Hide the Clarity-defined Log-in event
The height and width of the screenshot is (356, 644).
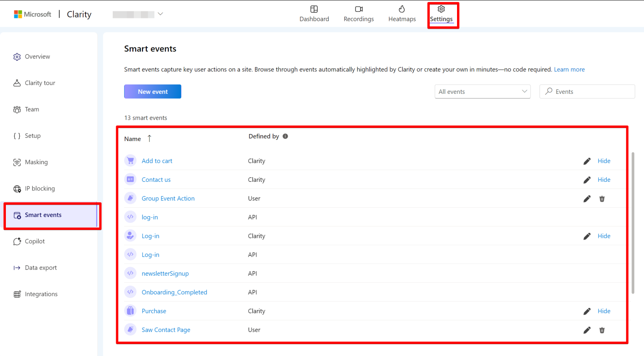pyautogui.click(x=604, y=236)
